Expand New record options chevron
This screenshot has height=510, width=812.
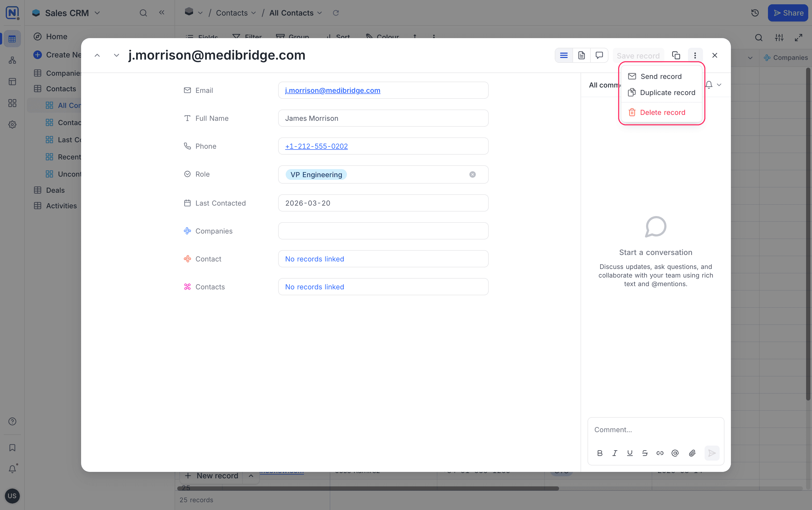(251, 476)
